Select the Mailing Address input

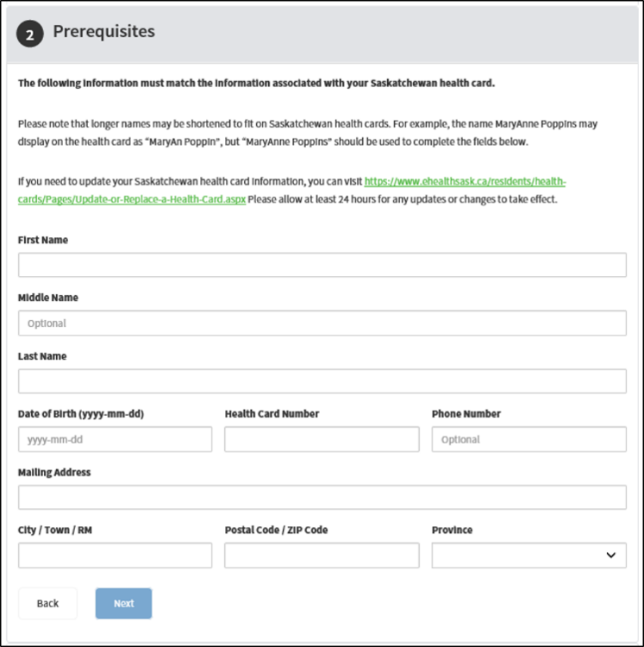pos(322,498)
